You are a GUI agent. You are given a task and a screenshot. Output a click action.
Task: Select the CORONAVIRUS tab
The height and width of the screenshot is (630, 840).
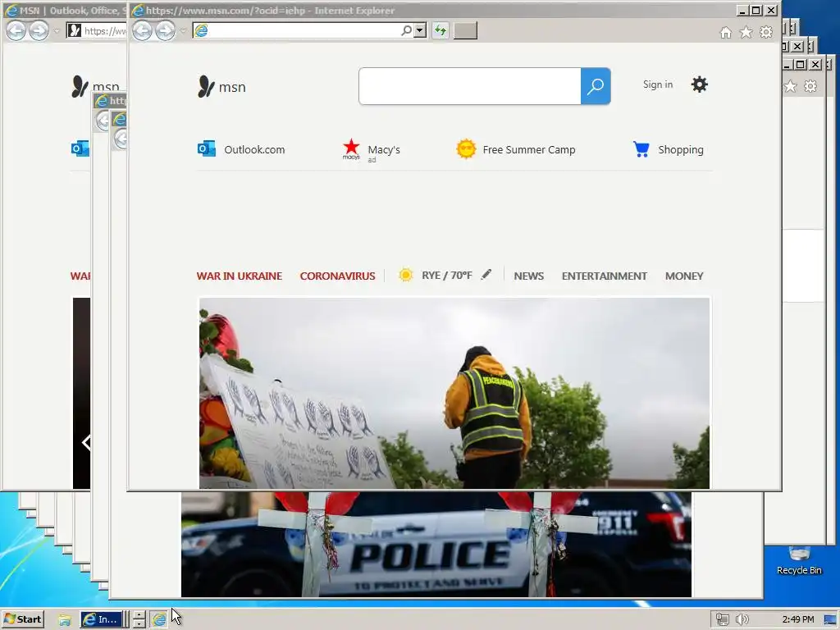coord(337,276)
